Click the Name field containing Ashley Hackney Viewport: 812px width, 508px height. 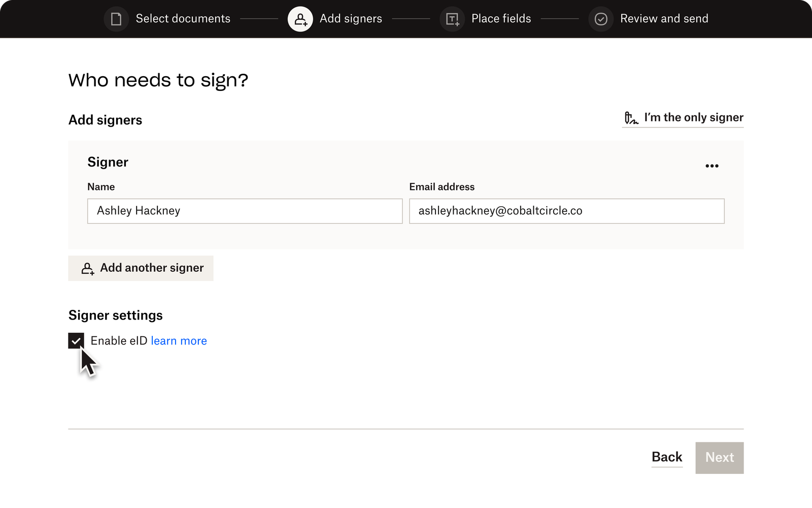[245, 211]
